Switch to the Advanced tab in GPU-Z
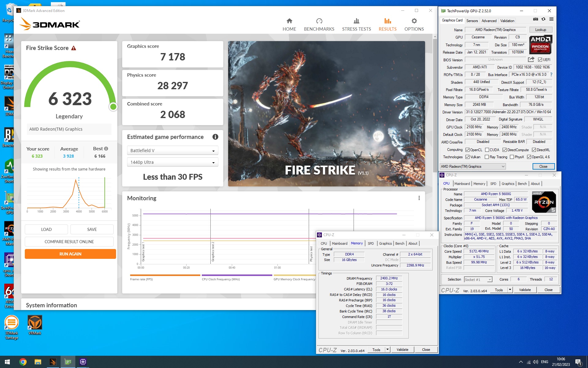 coord(489,21)
